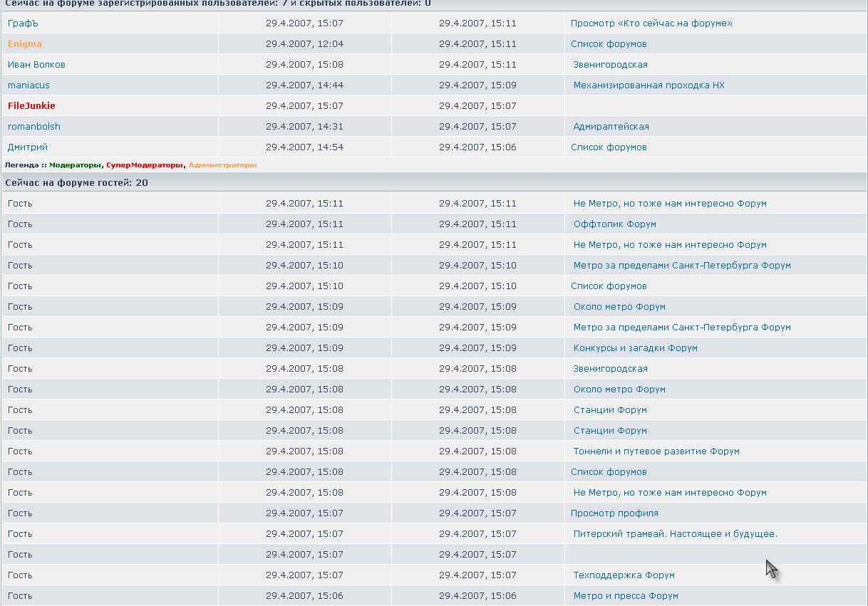Go to Техподдержка Форум
Screen dimensions: 868x606
click(x=624, y=575)
